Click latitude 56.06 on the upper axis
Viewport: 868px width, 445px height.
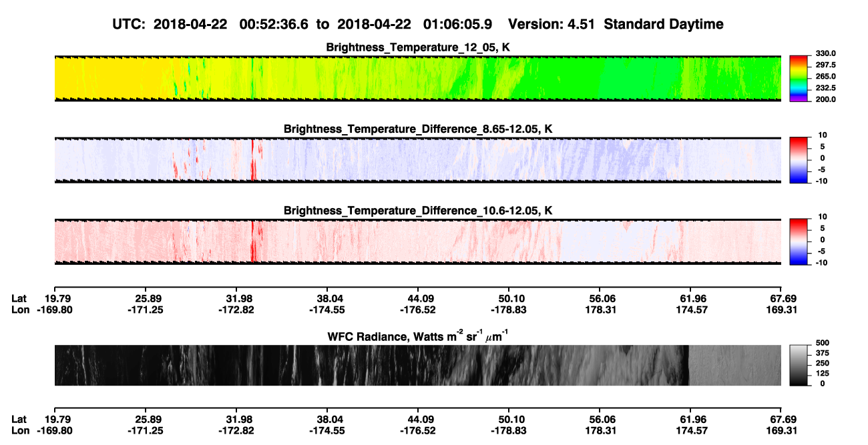tap(600, 299)
